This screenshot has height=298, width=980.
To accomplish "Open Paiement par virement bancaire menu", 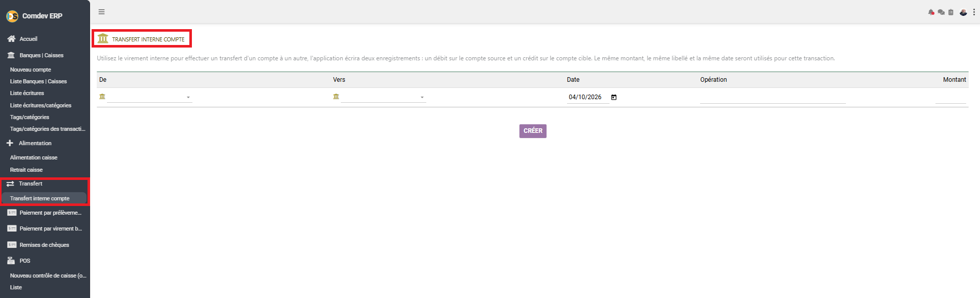I will [50, 228].
